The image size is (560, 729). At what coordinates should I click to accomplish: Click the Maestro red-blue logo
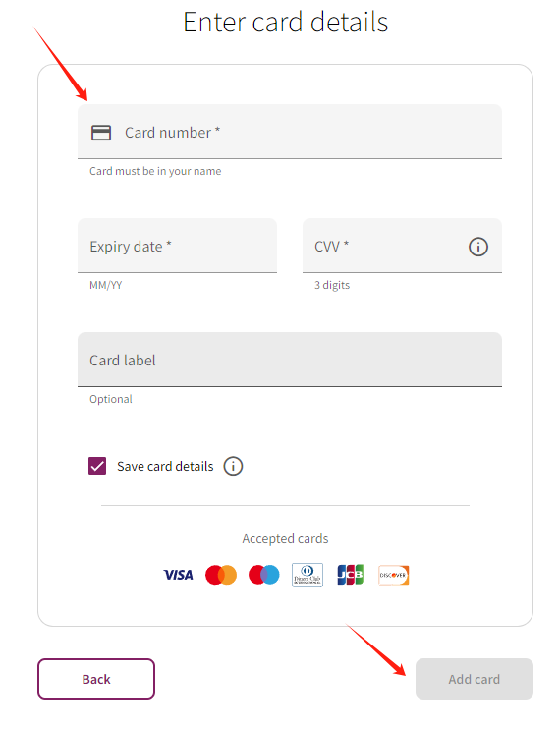tap(264, 575)
